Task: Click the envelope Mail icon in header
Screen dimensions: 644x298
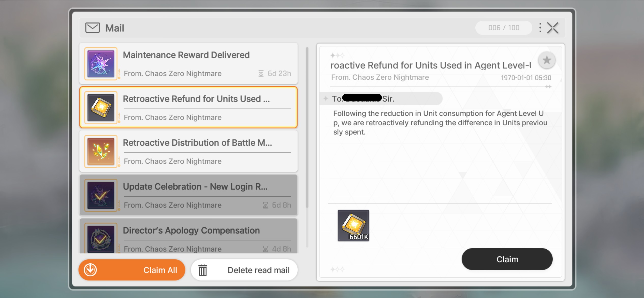Action: [92, 28]
